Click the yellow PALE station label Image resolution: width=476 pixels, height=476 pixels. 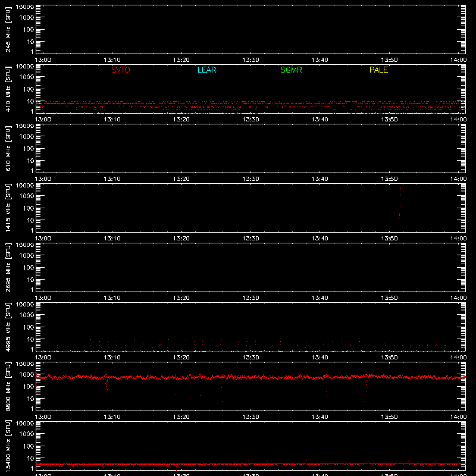point(378,70)
